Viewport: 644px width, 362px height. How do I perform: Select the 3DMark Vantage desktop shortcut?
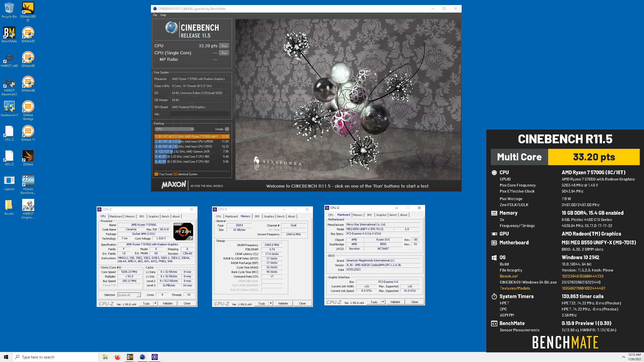click(x=28, y=111)
